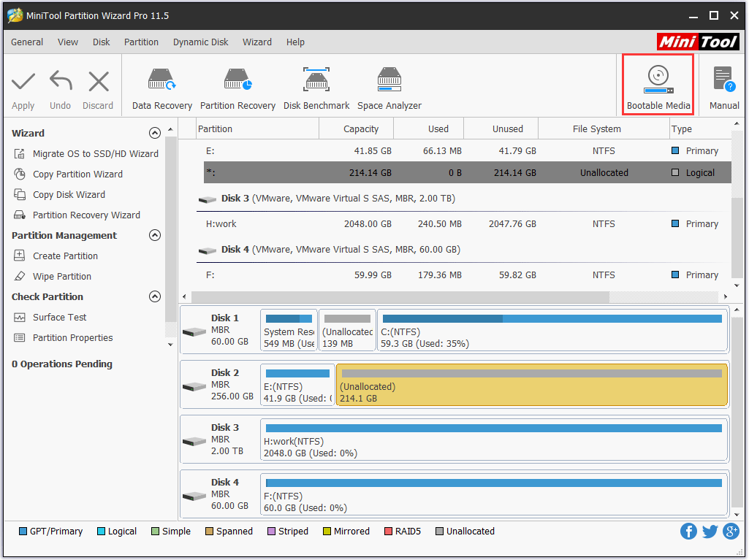Select the H:work partition row
This screenshot has height=560, width=749.
click(467, 224)
